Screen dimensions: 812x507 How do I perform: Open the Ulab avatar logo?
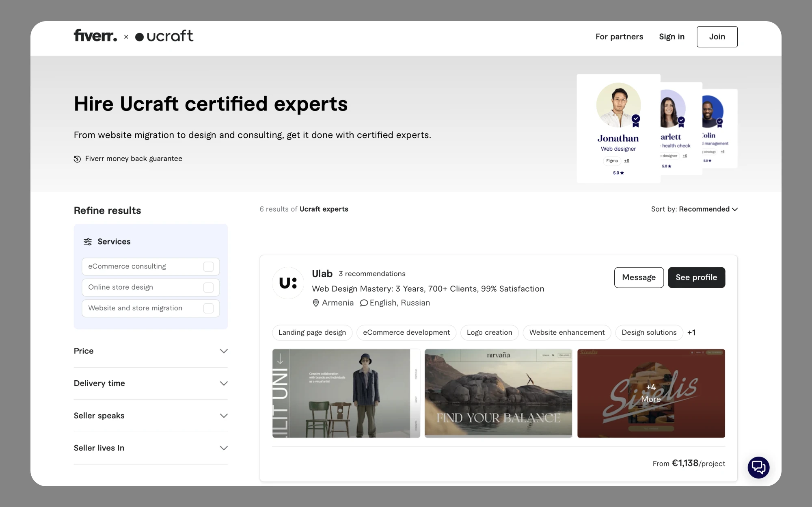(288, 283)
